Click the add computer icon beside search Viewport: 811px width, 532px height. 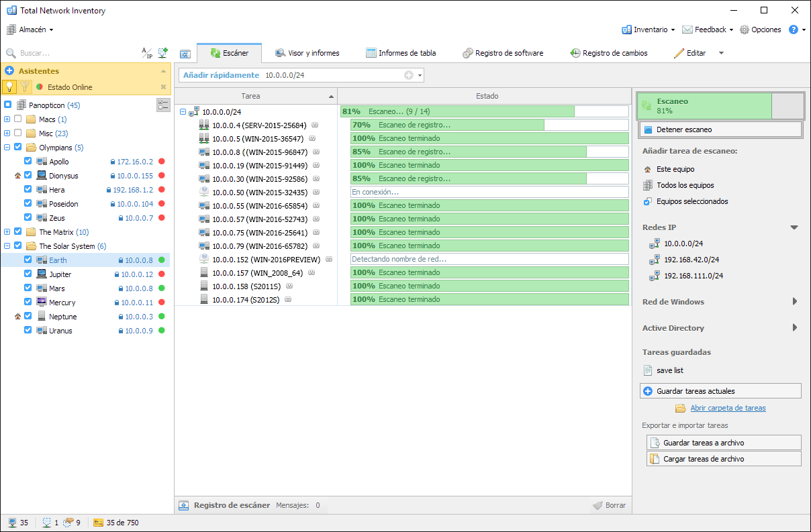162,53
